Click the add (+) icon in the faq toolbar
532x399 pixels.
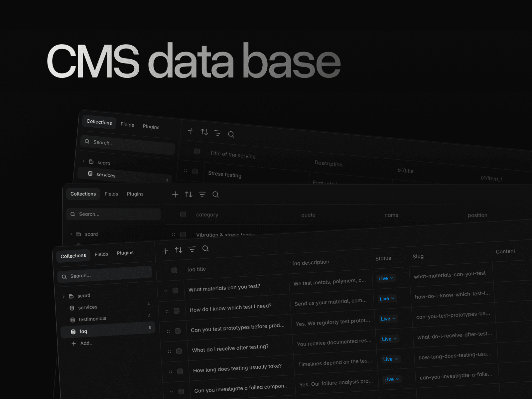point(165,251)
